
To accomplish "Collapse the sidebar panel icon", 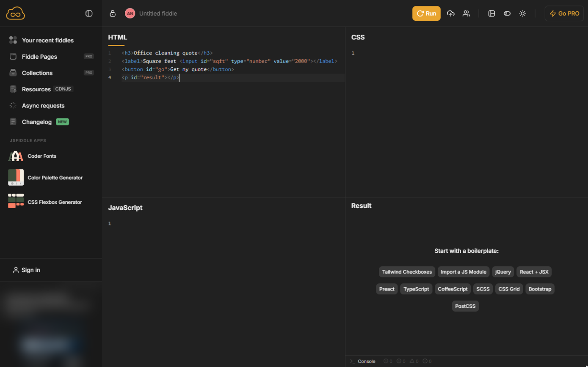I will (x=89, y=14).
